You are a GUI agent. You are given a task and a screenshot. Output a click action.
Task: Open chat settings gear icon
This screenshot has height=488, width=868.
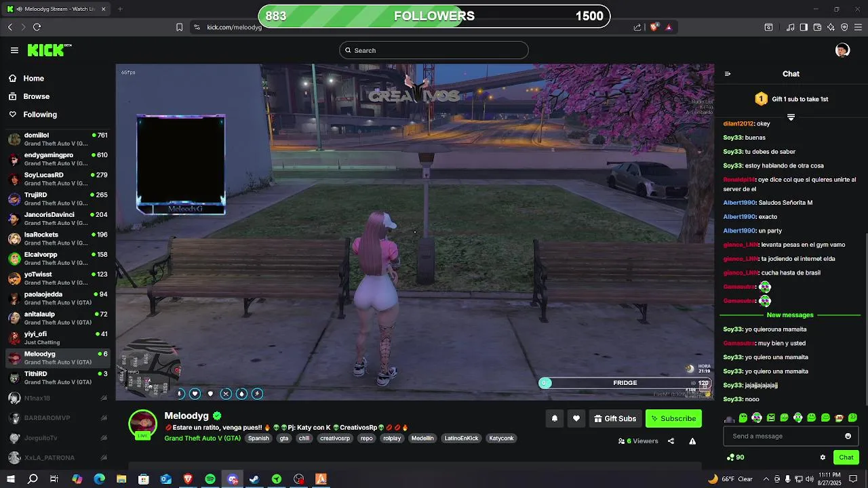823,457
